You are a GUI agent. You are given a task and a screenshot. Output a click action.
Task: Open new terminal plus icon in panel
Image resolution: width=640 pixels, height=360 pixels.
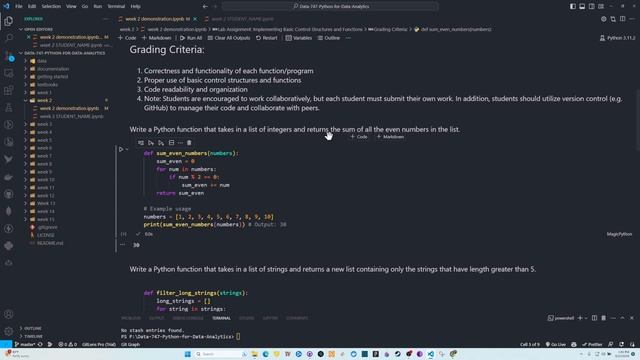(x=580, y=318)
